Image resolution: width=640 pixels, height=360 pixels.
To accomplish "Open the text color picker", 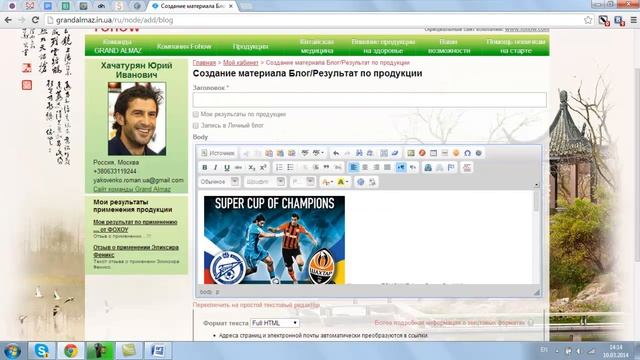I will click(327, 182).
